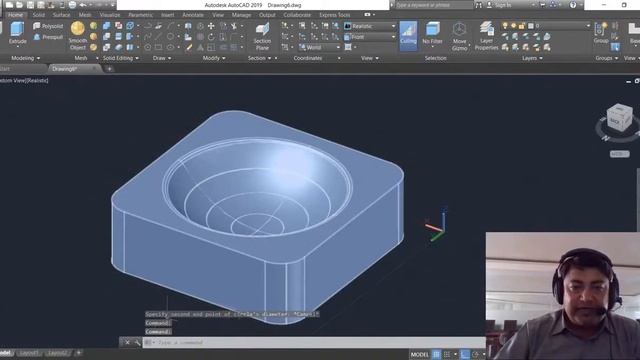640x360 pixels.
Task: Open the Section Plane tool
Action: point(262,36)
